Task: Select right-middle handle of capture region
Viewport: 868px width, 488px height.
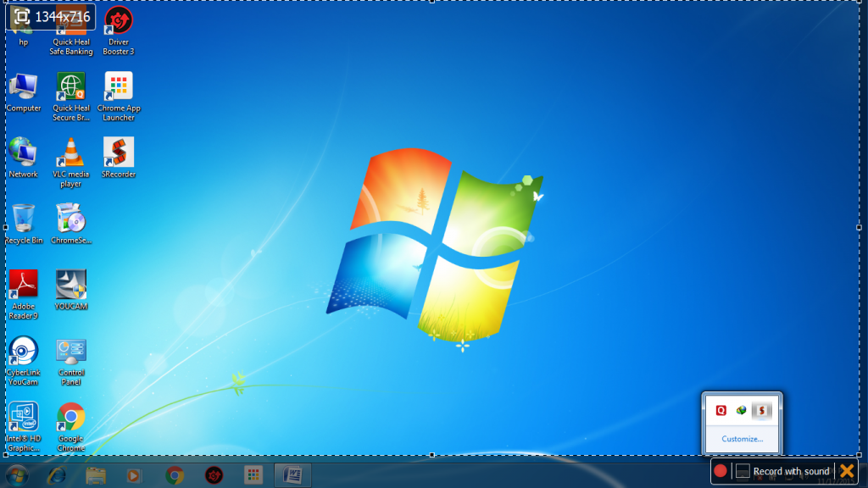Action: pyautogui.click(x=860, y=227)
